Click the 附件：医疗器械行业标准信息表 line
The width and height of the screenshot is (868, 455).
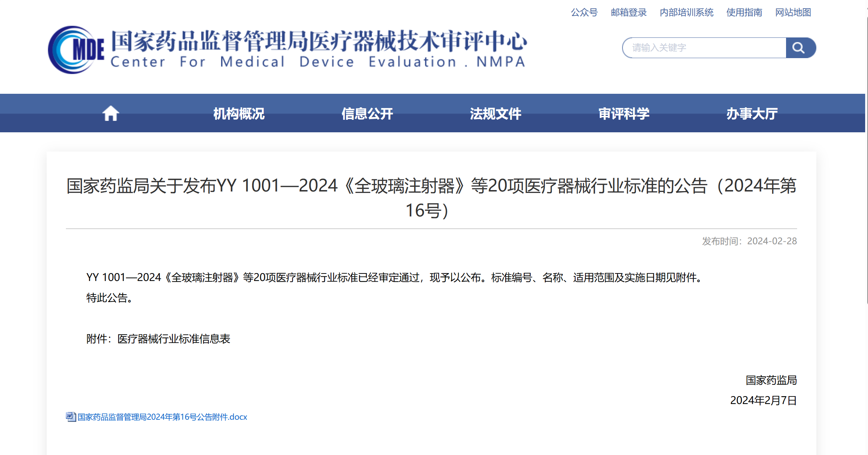(158, 339)
